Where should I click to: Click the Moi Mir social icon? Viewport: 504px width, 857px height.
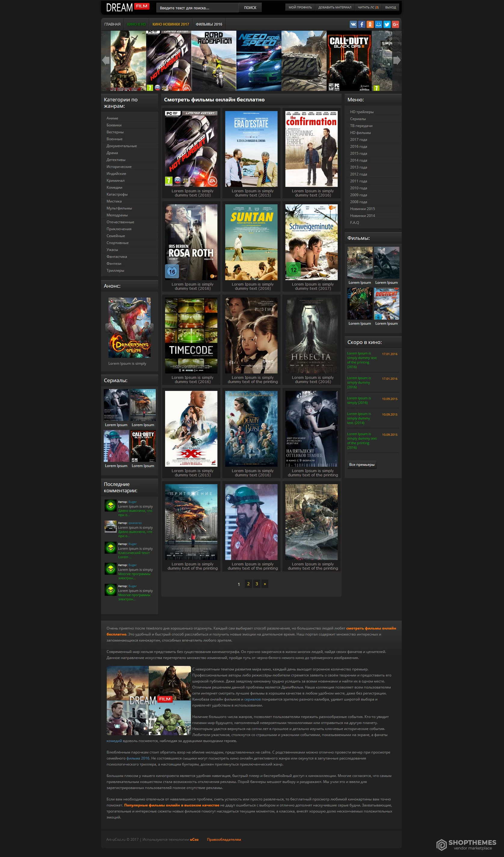coord(379,24)
